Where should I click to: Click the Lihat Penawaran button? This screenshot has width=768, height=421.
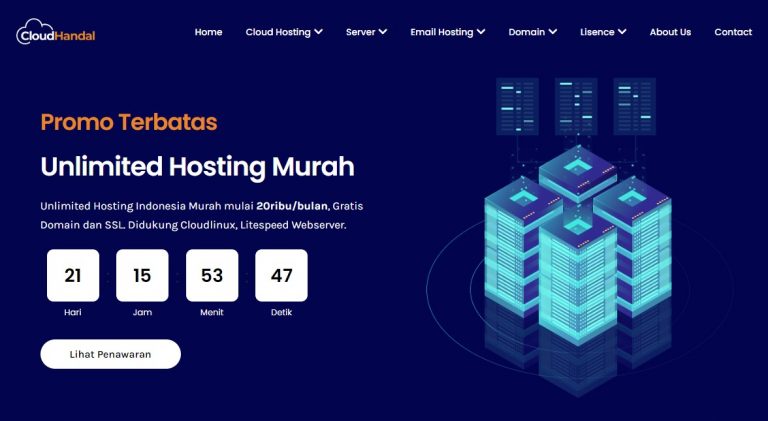click(110, 354)
